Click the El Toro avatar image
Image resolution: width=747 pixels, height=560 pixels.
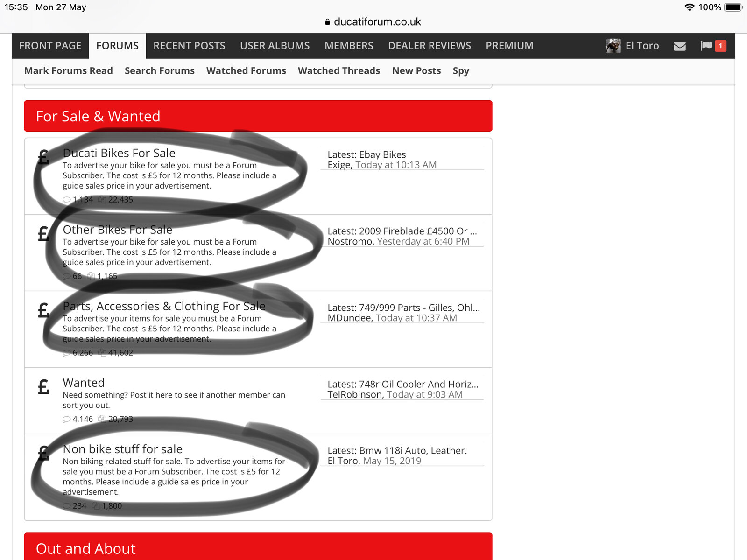[613, 46]
